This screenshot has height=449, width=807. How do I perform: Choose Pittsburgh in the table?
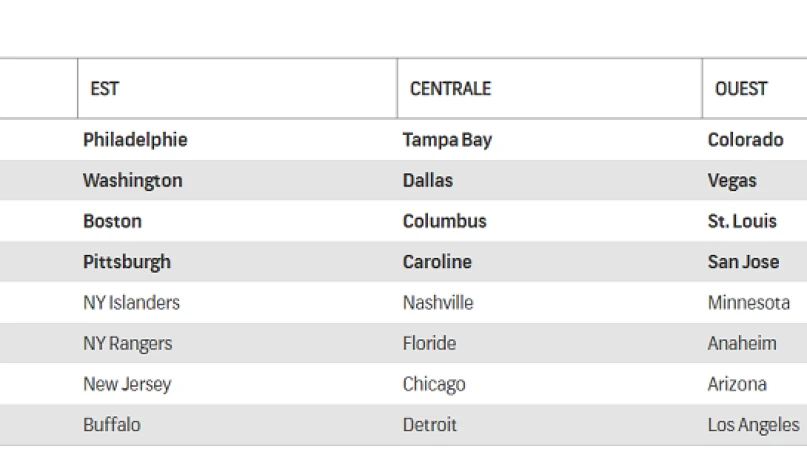(127, 262)
